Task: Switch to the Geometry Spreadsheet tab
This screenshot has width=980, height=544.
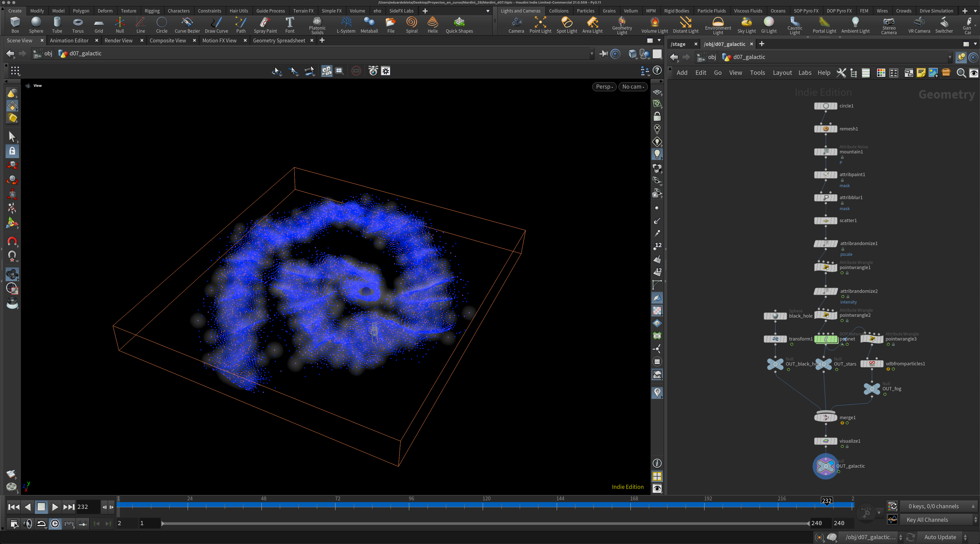Action: pyautogui.click(x=278, y=40)
